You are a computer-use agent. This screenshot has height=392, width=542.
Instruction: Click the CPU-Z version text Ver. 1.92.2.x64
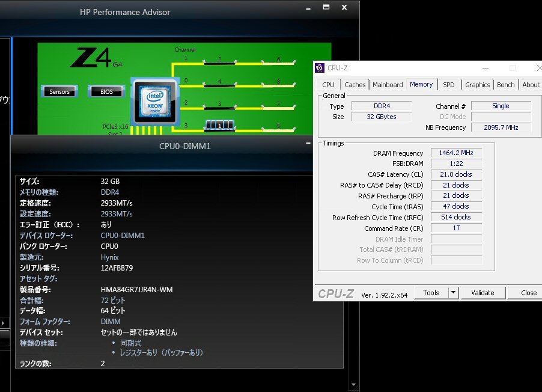click(384, 295)
